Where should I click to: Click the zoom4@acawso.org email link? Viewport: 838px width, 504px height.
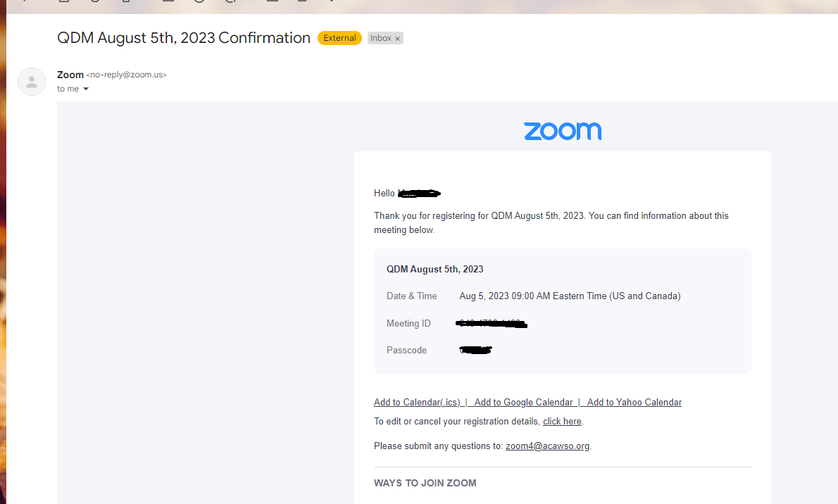(547, 446)
